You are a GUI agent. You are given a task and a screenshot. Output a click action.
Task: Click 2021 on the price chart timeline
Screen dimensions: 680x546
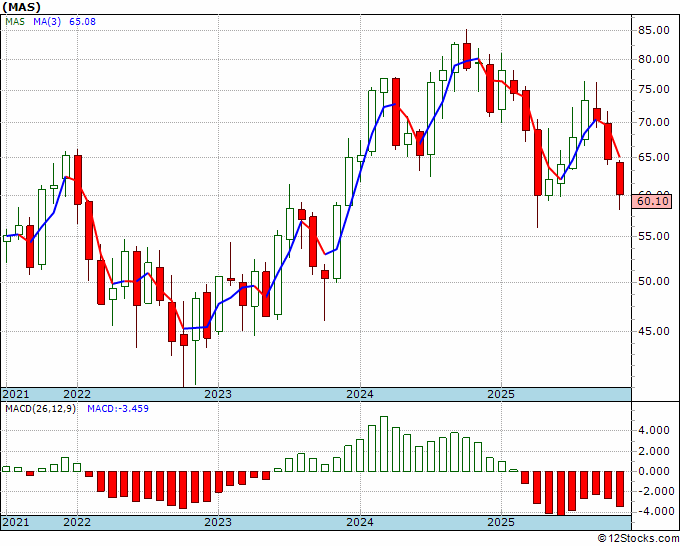[x=16, y=394]
